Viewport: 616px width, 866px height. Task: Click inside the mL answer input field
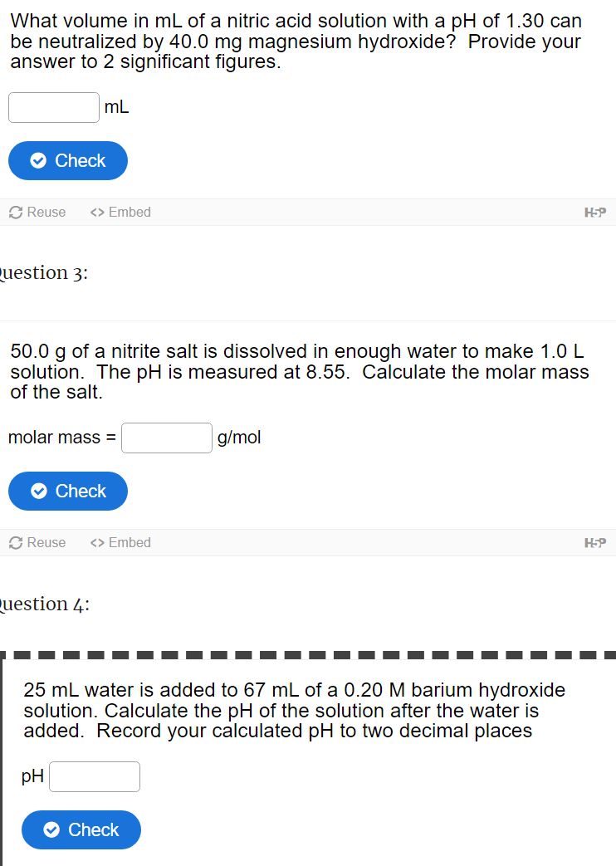point(53,107)
